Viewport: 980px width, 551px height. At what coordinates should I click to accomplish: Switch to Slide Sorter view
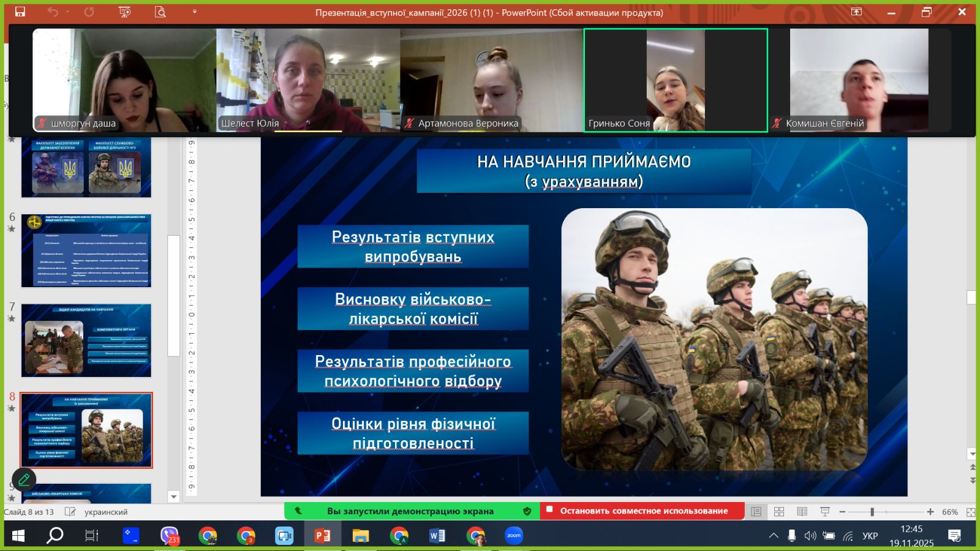pyautogui.click(x=779, y=512)
